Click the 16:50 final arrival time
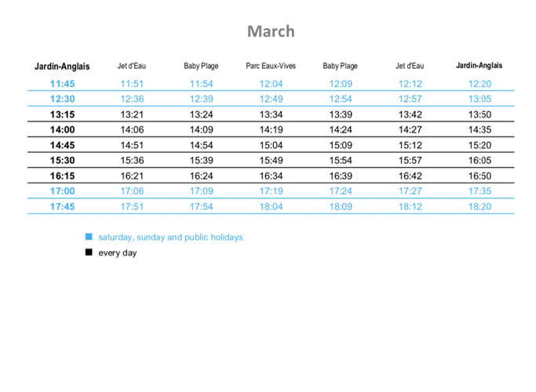This screenshot has width=536, height=392. (x=479, y=176)
